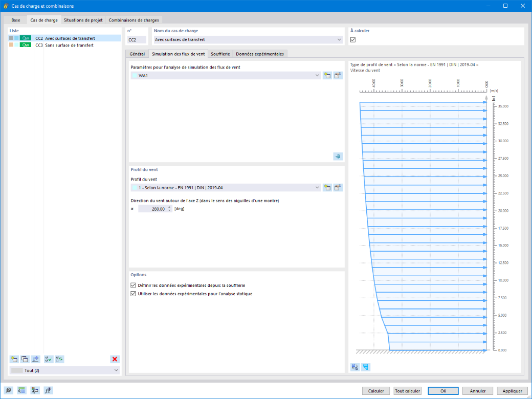Image resolution: width=532 pixels, height=399 pixels.
Task: Toggle Définir les données expérimentales depuis la soufflerie
Action: pos(133,285)
